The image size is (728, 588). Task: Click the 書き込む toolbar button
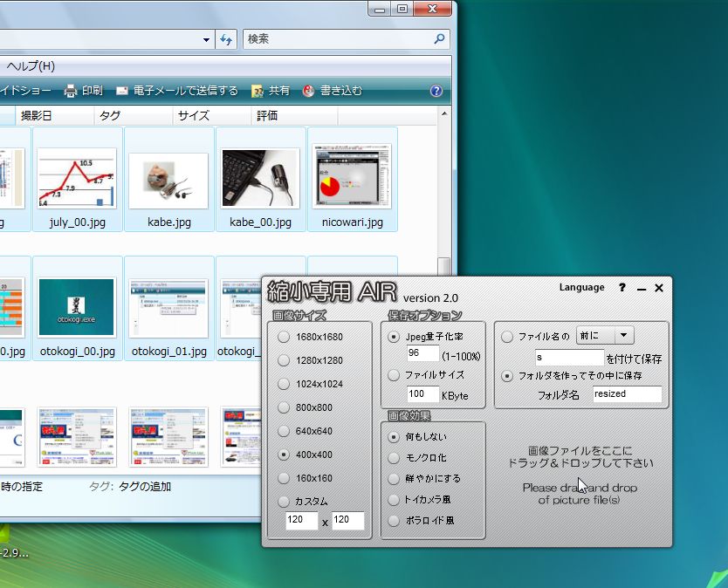(333, 91)
